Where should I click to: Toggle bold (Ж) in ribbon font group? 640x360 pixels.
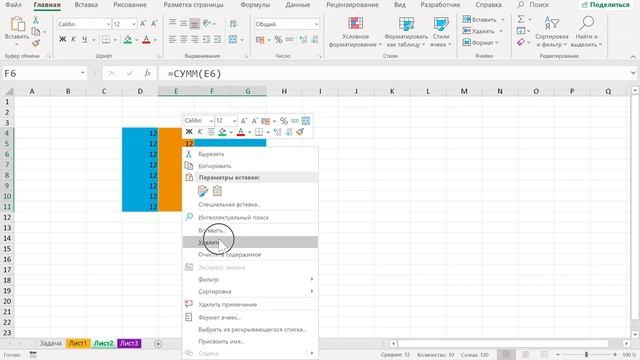point(62,40)
